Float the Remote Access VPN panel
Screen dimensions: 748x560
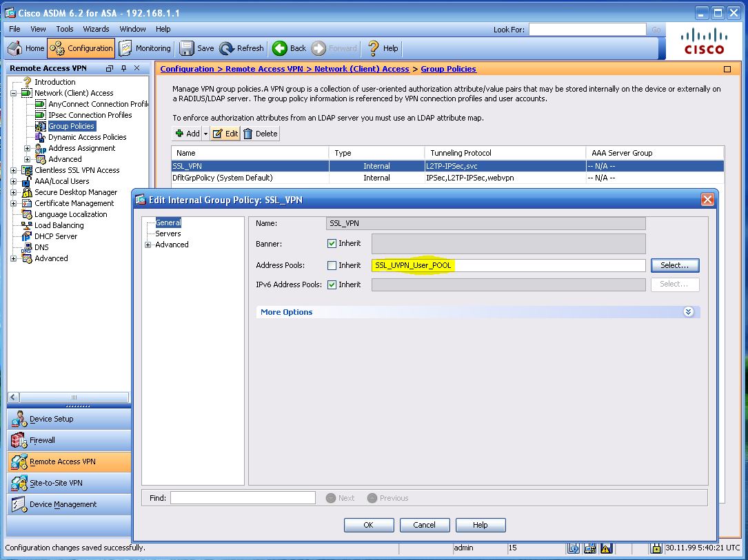(x=109, y=69)
